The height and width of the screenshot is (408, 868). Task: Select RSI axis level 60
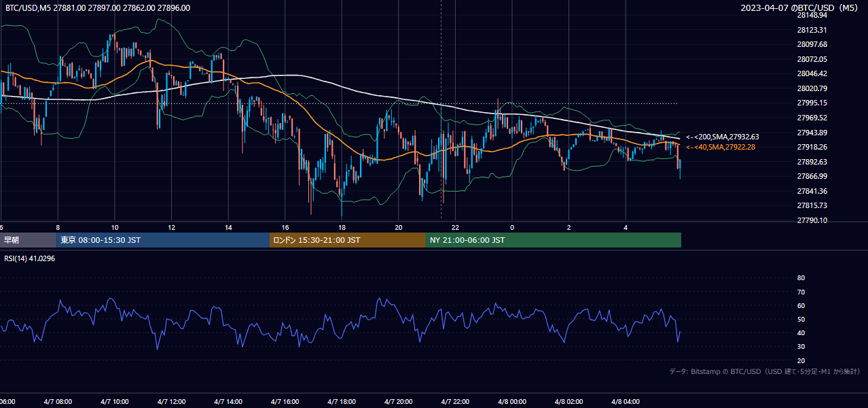click(801, 305)
